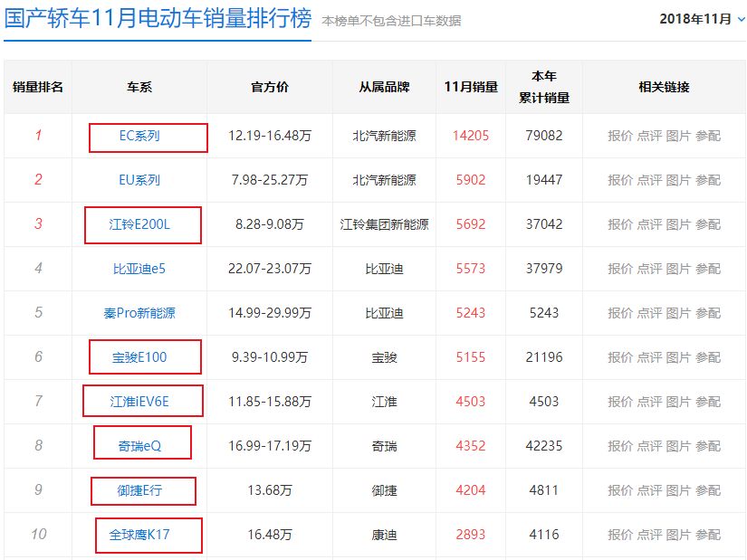
Task: Click 报价 in the EC系列 row
Action: click(x=620, y=136)
